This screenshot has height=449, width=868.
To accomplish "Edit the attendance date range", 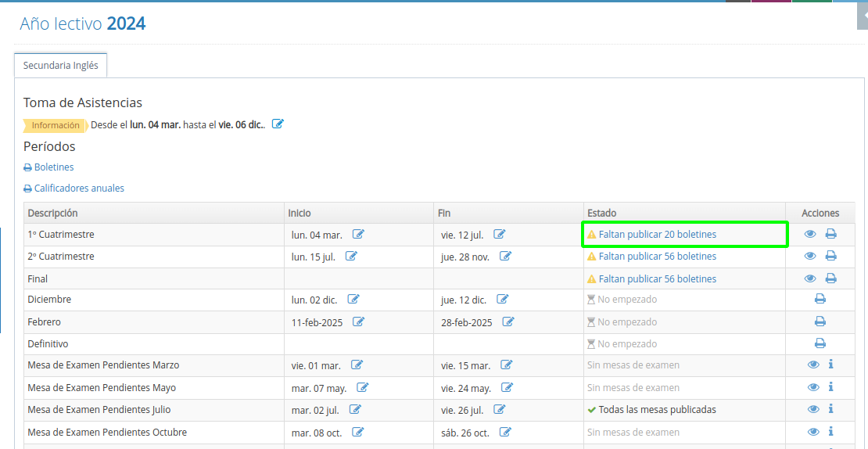I will pos(278,124).
